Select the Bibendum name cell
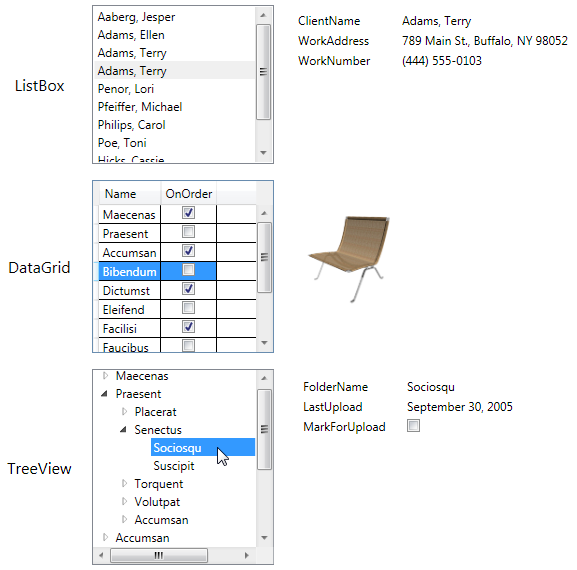 click(x=130, y=272)
